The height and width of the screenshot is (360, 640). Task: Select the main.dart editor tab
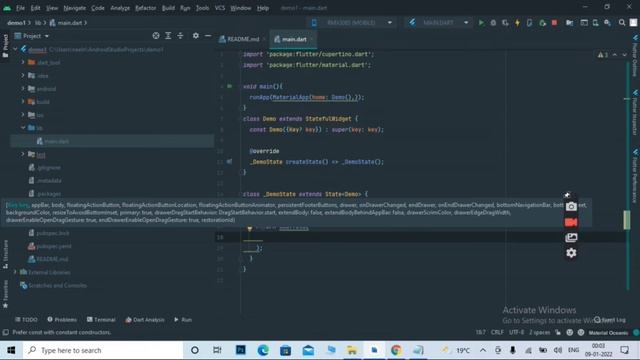point(292,39)
